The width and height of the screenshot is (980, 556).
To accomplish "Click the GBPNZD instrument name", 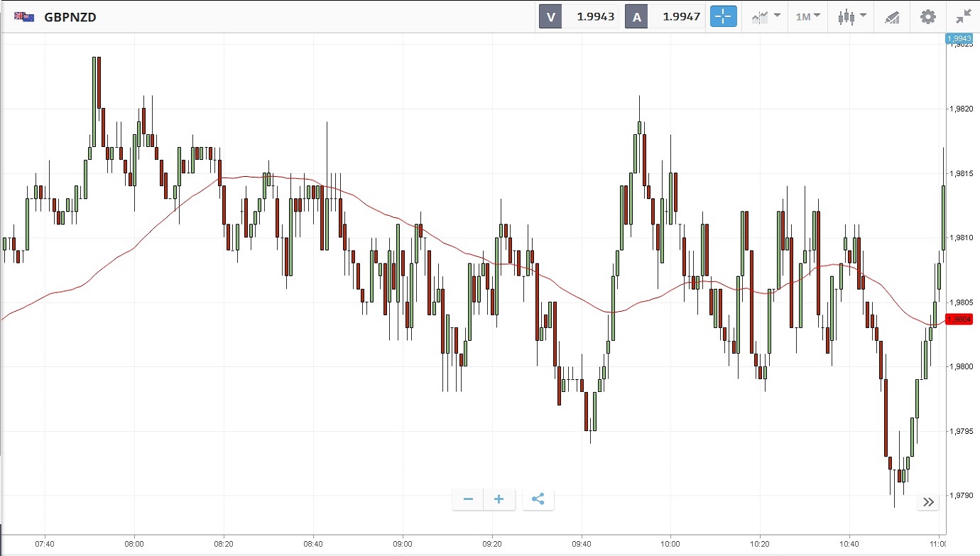I will [x=70, y=17].
